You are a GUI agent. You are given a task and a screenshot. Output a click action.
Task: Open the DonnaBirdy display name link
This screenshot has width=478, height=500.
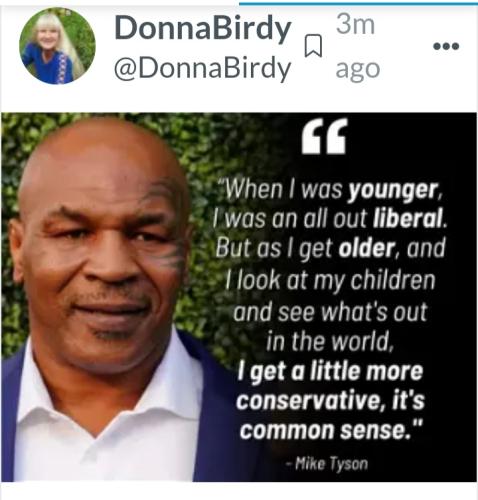pos(203,29)
